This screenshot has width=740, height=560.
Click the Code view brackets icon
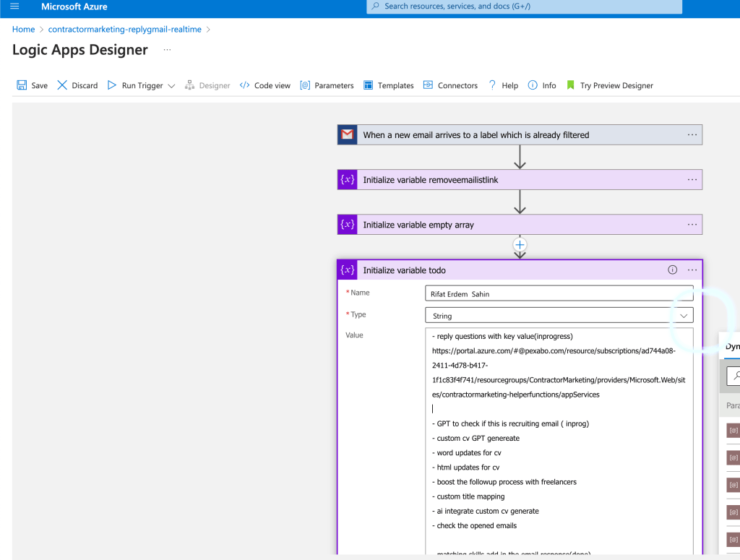(x=244, y=85)
